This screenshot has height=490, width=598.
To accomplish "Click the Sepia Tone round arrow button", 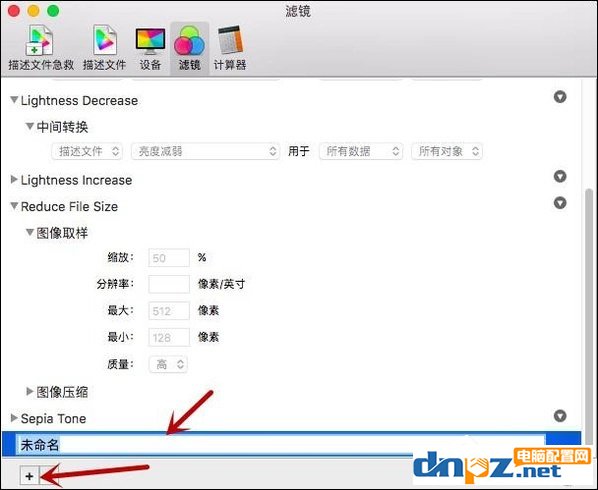I will click(560, 416).
